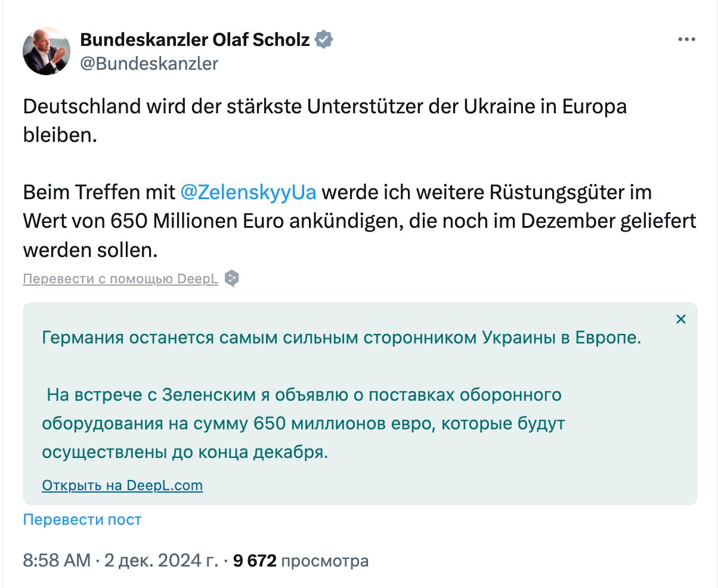The height and width of the screenshot is (588, 718).
Task: Open the @Bundeskanzler handle link
Action: point(149,63)
